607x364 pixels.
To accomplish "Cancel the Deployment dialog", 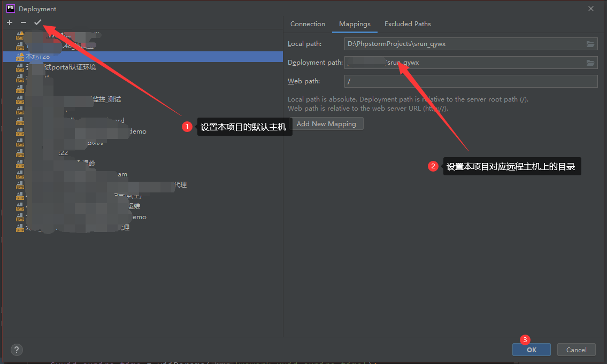I will pyautogui.click(x=577, y=350).
